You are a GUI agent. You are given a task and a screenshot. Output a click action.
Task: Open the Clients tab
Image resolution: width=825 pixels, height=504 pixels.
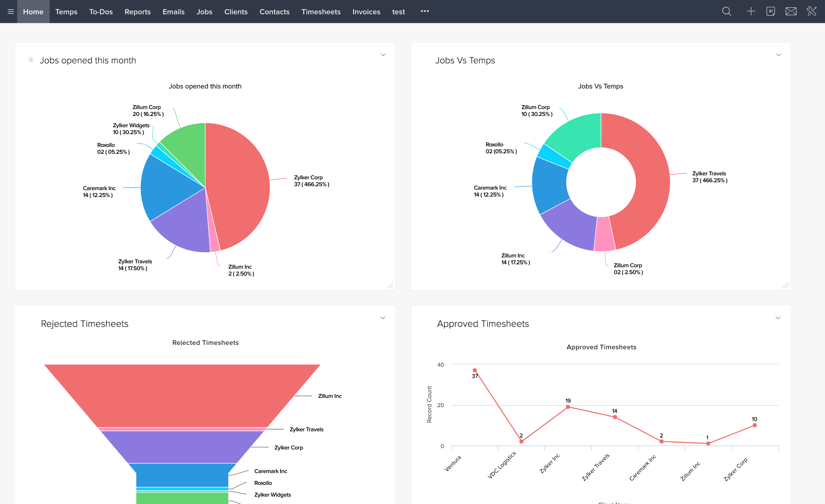(x=236, y=12)
